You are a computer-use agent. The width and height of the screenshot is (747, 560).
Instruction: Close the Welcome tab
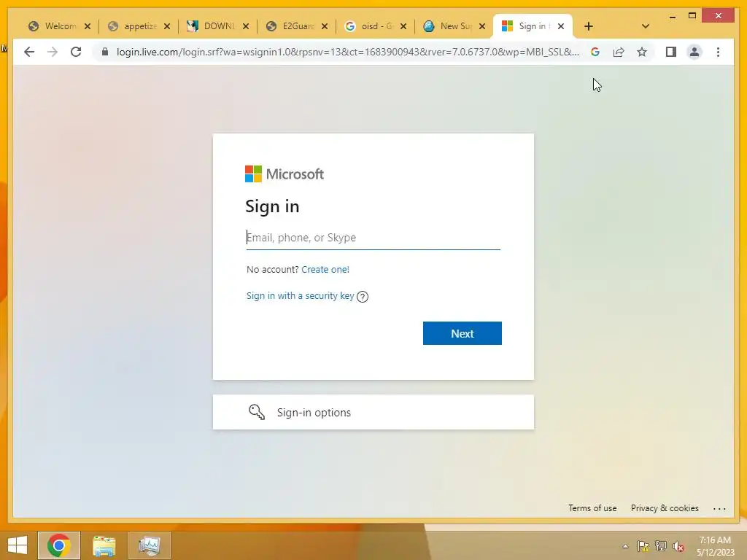coord(88,26)
